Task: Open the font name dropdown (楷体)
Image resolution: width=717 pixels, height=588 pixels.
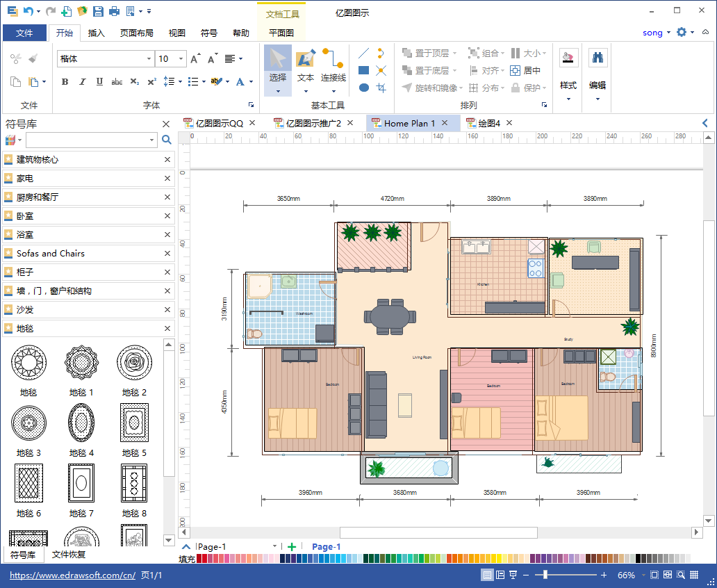Action: pyautogui.click(x=149, y=59)
